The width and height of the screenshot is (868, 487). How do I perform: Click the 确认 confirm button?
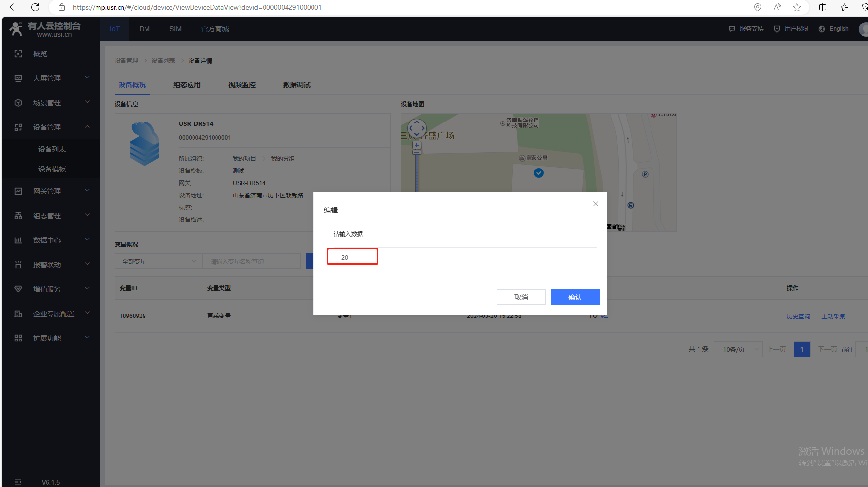575,297
